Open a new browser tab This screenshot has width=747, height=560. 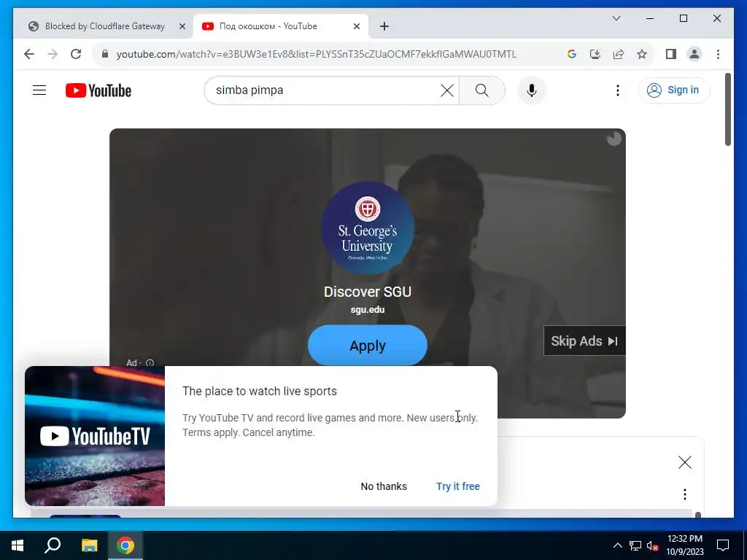pyautogui.click(x=384, y=26)
